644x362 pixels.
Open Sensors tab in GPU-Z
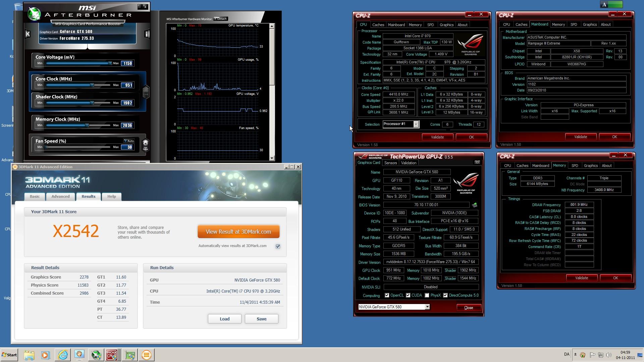[390, 163]
